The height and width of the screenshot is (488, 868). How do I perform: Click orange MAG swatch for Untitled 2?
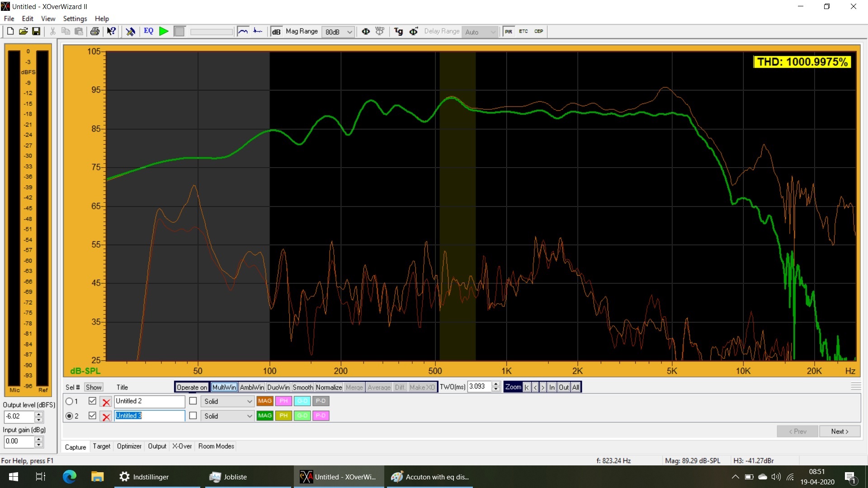pyautogui.click(x=265, y=401)
